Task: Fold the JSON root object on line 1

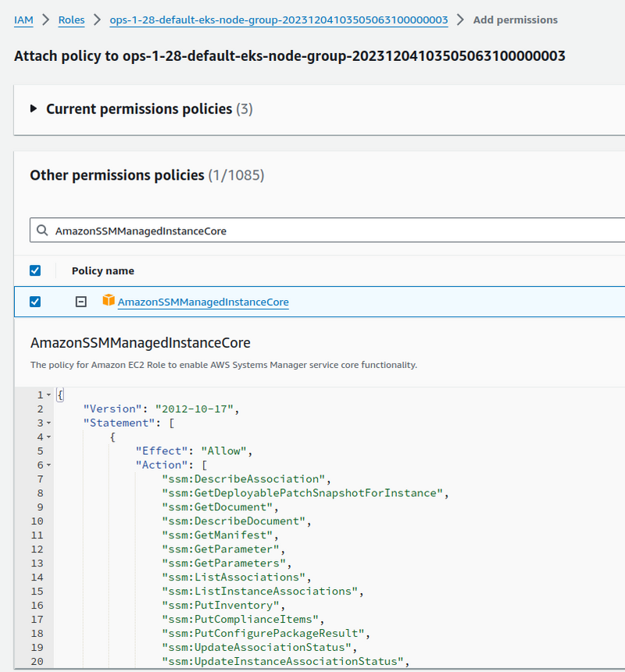Action: [48, 395]
